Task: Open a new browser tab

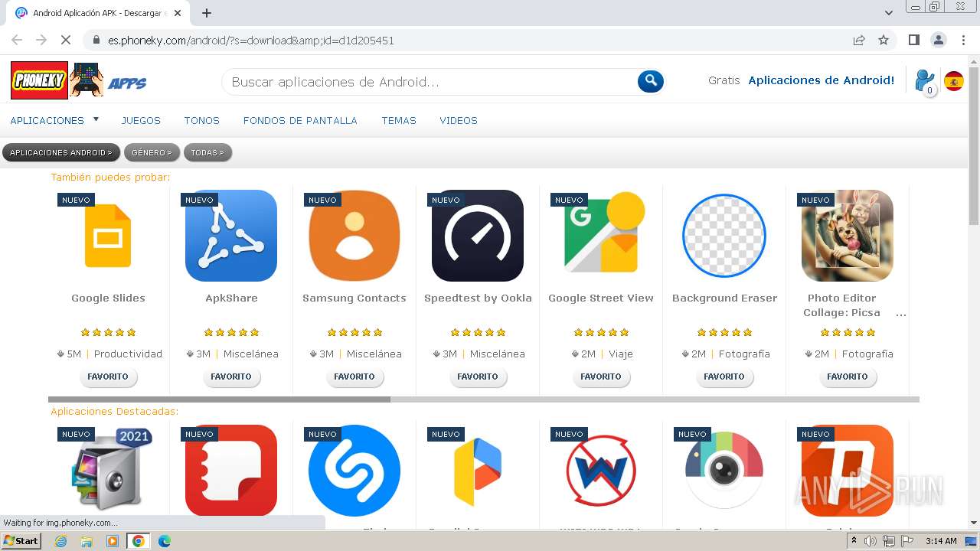Action: 206,13
